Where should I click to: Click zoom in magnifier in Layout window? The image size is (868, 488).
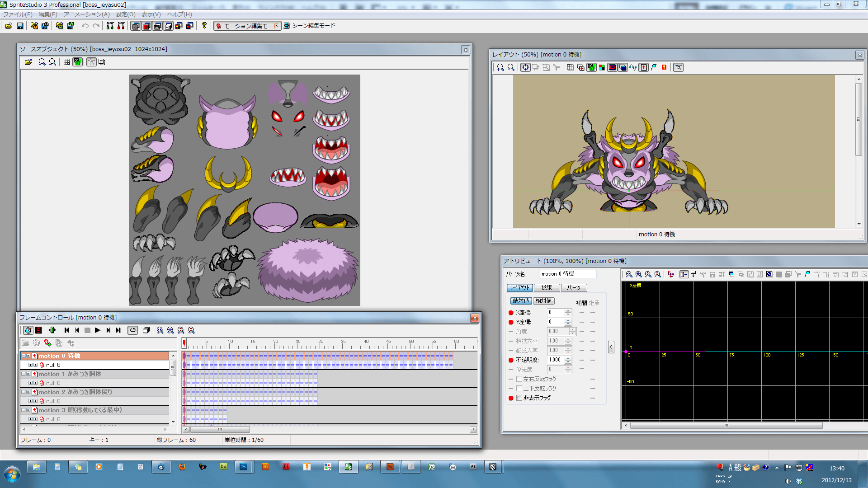coord(500,67)
